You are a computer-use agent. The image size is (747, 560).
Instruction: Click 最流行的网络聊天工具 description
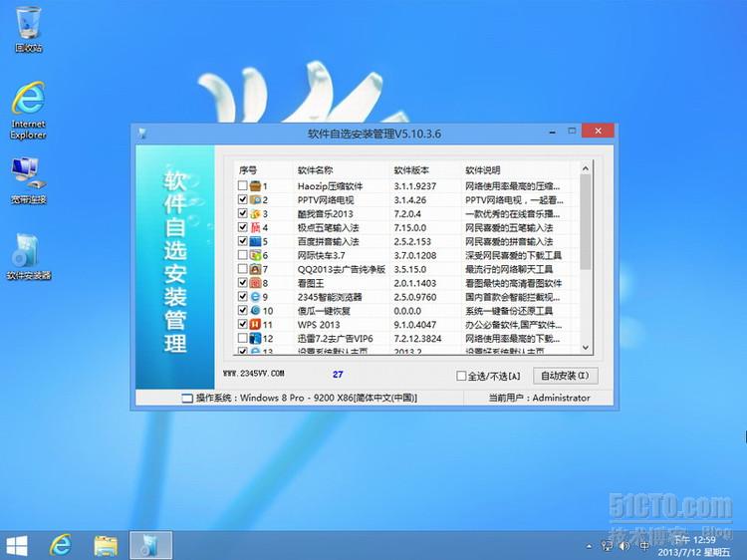509,269
